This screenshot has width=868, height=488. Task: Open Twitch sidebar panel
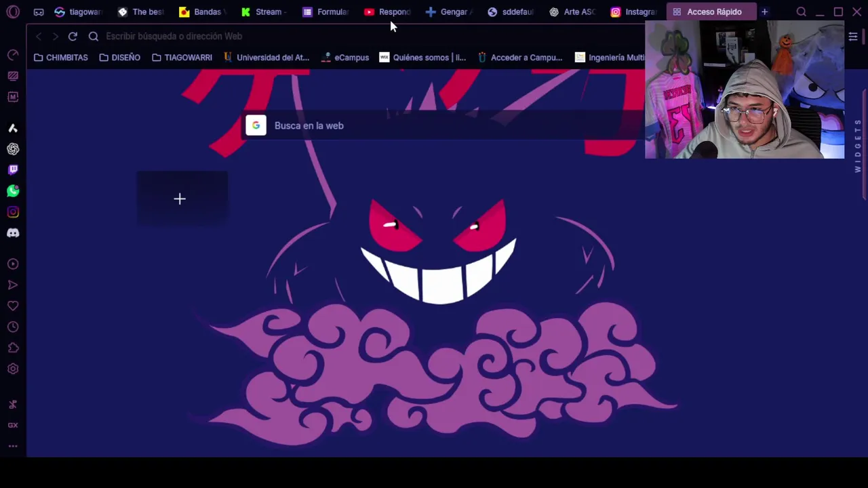pos(13,170)
